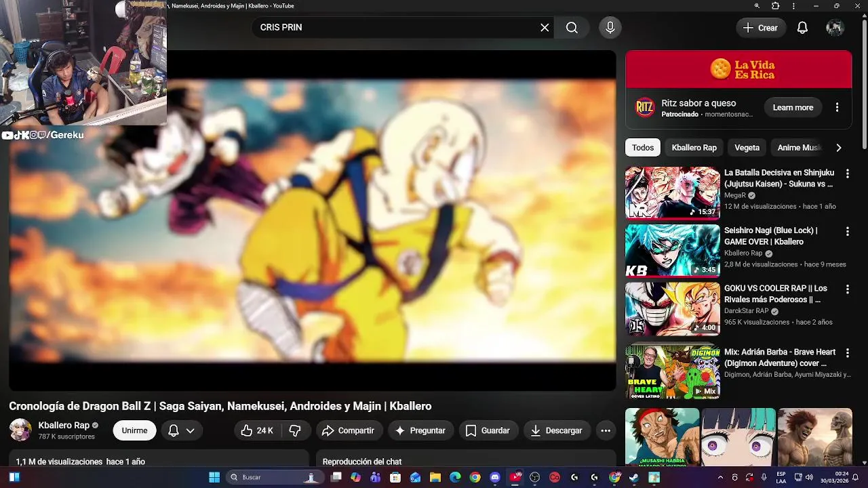Open the Seishiro Nagi GAME OVER title
Image resolution: width=868 pixels, height=488 pixels.
coord(771,236)
